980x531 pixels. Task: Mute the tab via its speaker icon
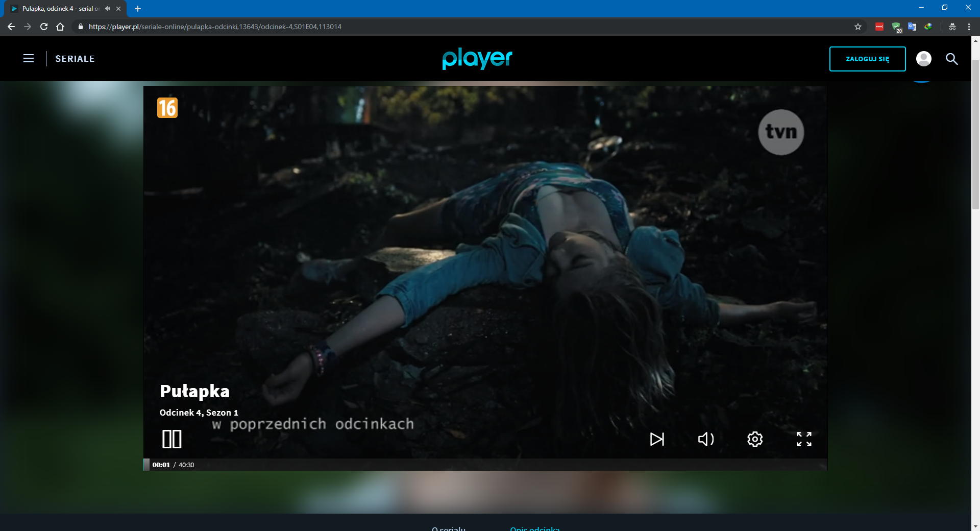[x=107, y=9]
